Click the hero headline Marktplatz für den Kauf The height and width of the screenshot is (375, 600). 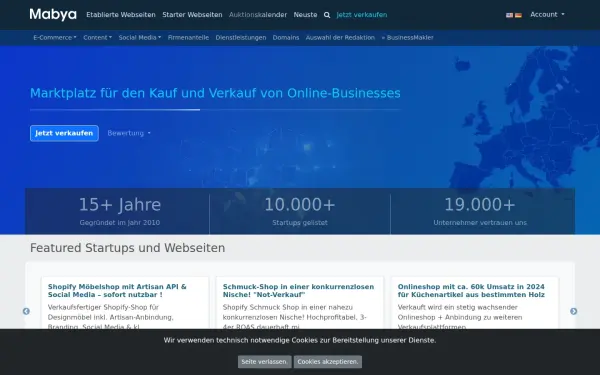click(215, 93)
